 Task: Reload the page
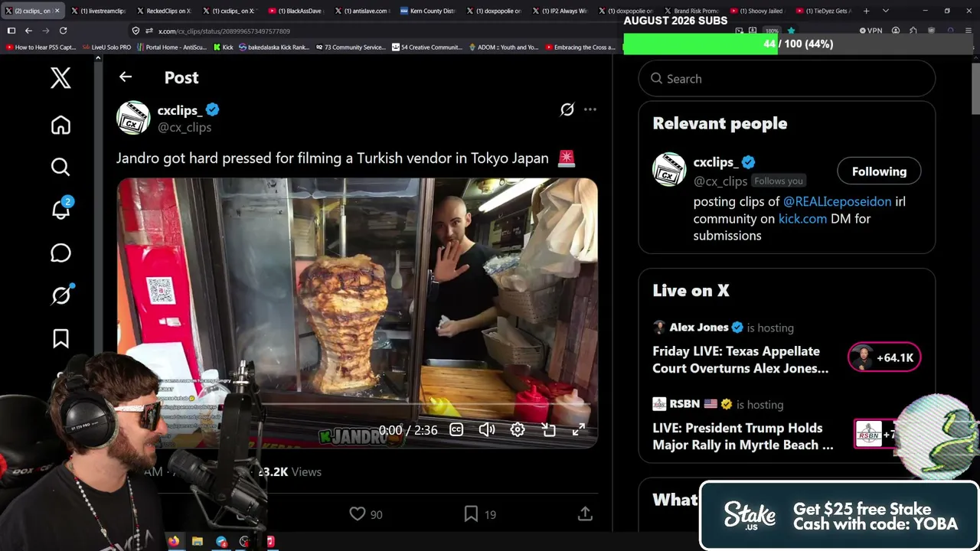click(63, 31)
